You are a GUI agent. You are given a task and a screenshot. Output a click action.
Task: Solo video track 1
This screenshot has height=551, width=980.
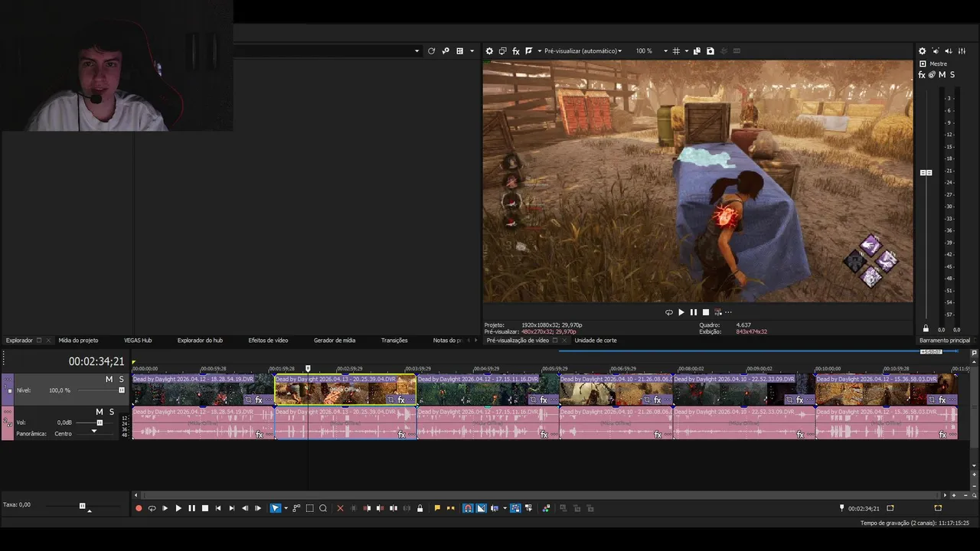(121, 380)
